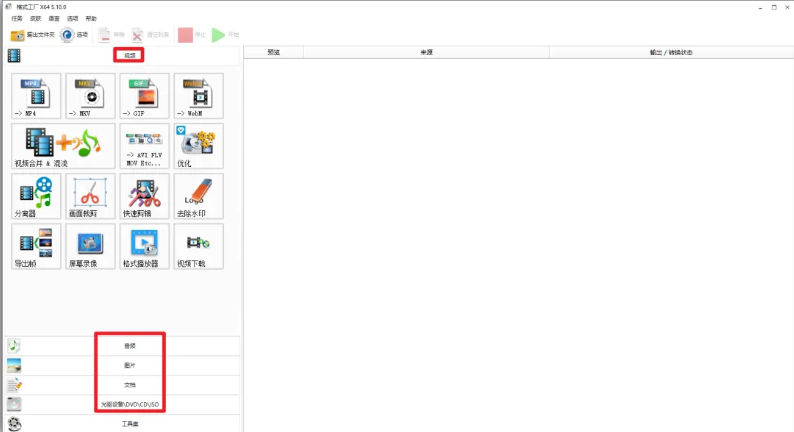The height and width of the screenshot is (432, 794).
Task: Select the WebM format icon
Action: (x=198, y=96)
